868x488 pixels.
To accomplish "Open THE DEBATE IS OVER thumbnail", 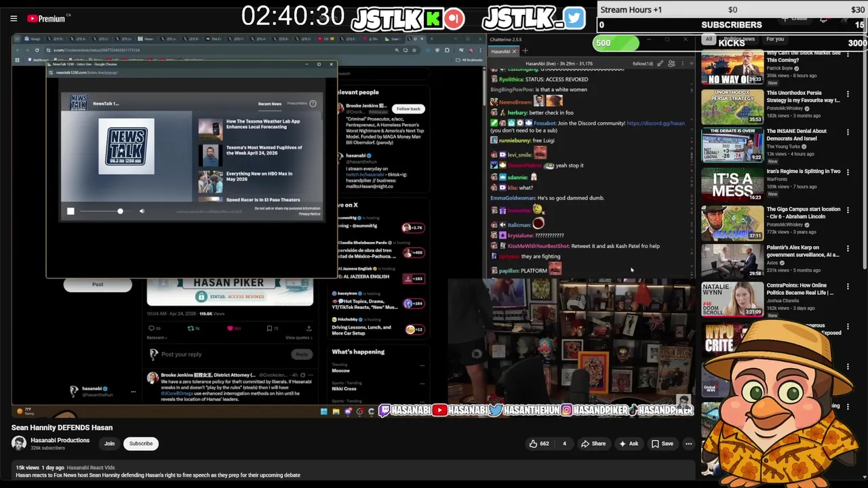I will click(x=732, y=145).
